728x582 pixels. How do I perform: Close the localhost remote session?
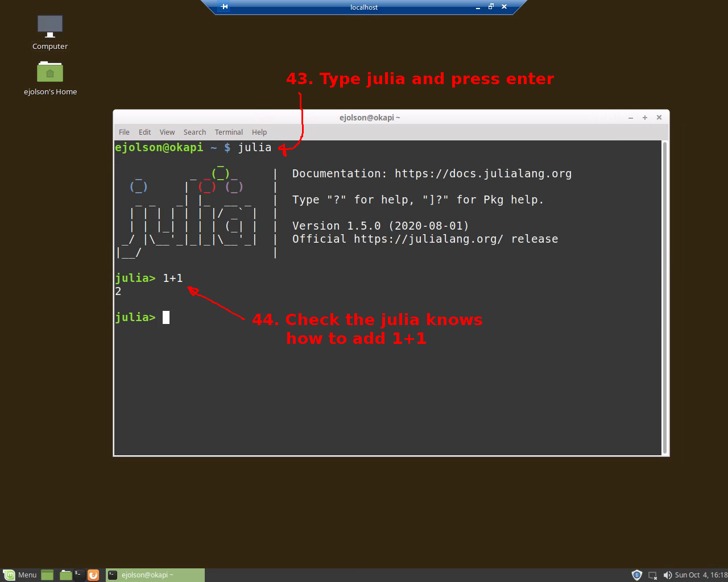(504, 7)
